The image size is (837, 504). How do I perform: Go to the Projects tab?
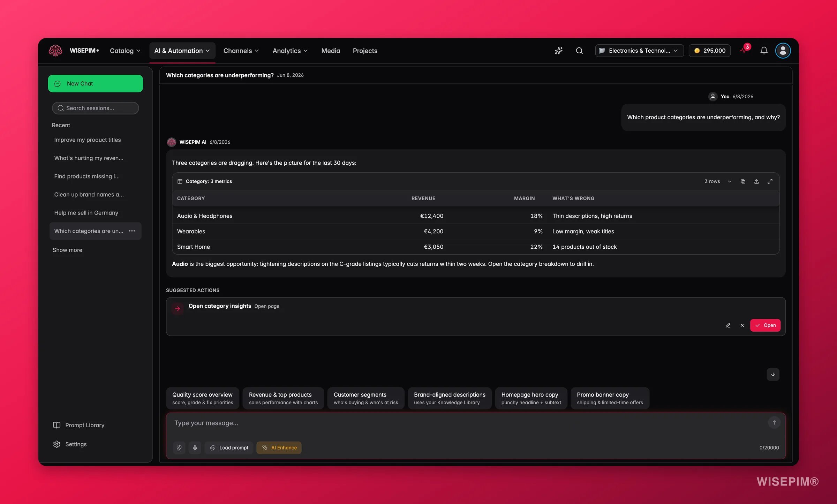pyautogui.click(x=365, y=51)
